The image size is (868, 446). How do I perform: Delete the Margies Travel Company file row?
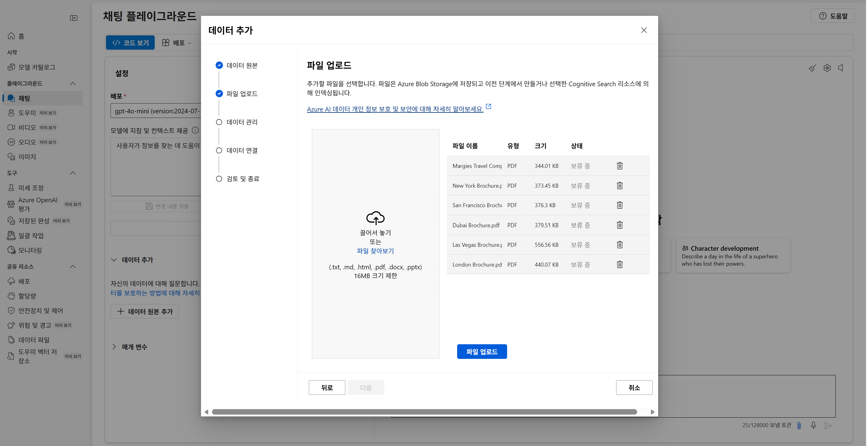[620, 165]
